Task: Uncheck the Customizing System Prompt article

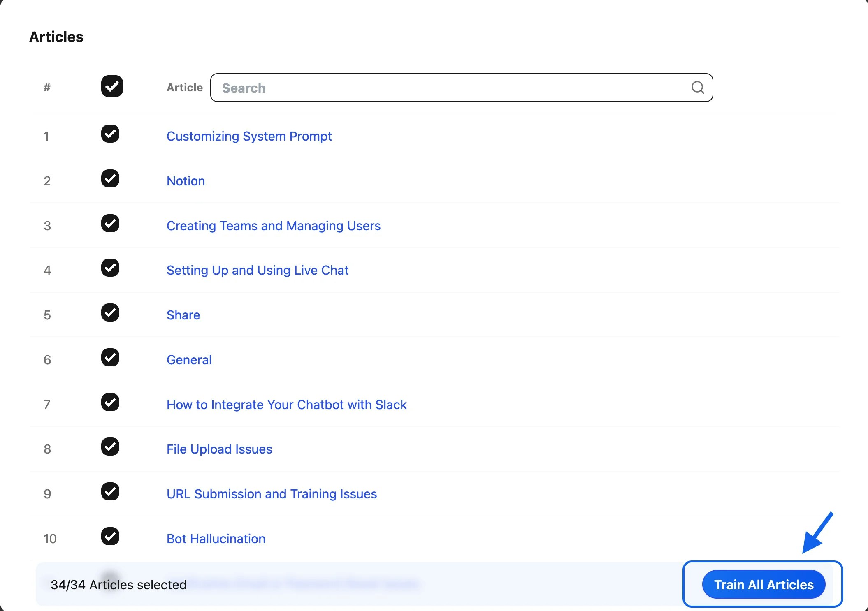Action: [110, 134]
